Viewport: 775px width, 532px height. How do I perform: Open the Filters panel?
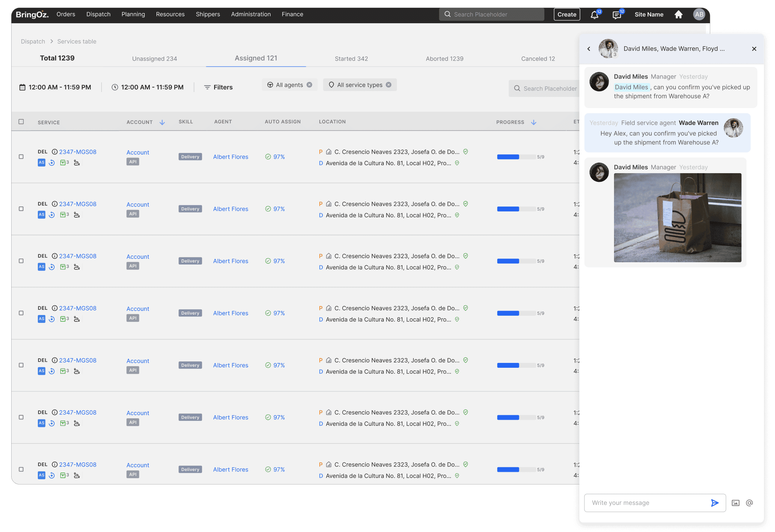[x=218, y=87]
